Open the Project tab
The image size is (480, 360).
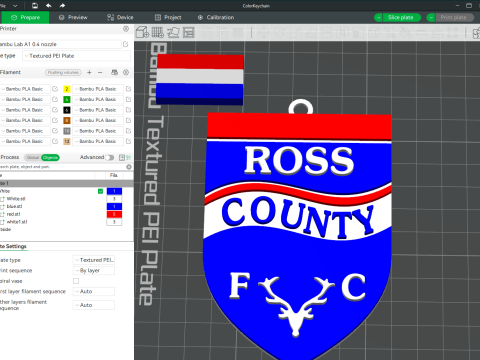(168, 17)
